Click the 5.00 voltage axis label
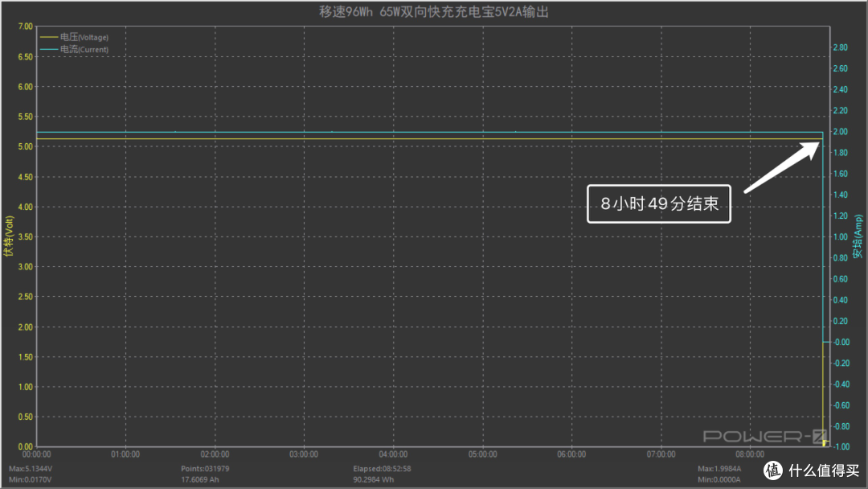 click(x=26, y=146)
